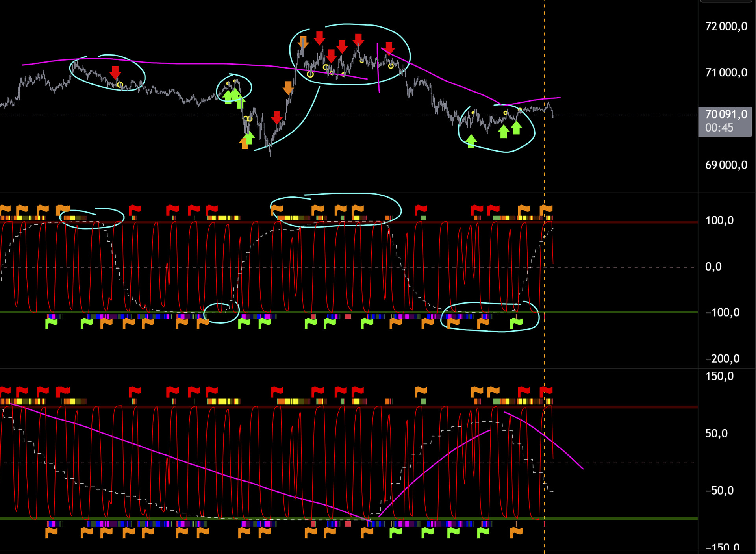Click the 69 000,0 price axis label

(x=726, y=165)
